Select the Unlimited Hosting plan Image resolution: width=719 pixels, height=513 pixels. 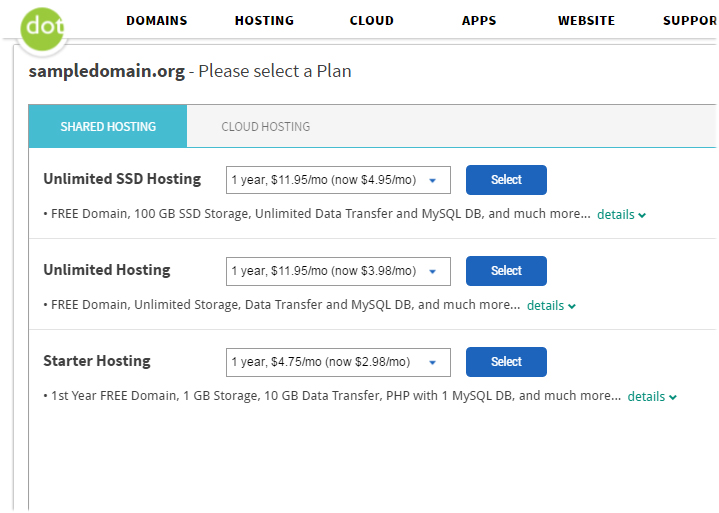[506, 271]
